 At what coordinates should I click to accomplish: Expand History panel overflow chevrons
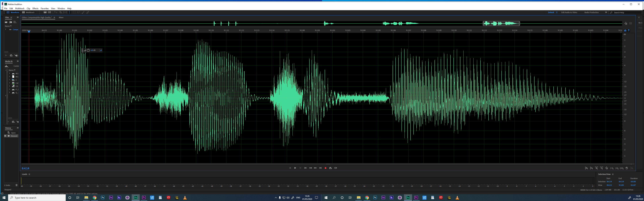[x=18, y=128]
